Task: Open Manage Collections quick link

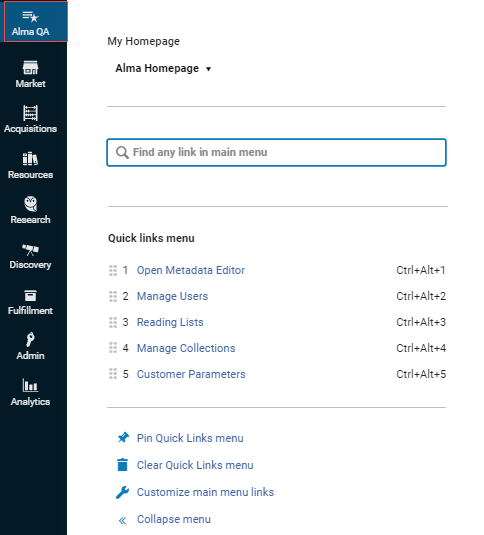Action: [x=186, y=348]
